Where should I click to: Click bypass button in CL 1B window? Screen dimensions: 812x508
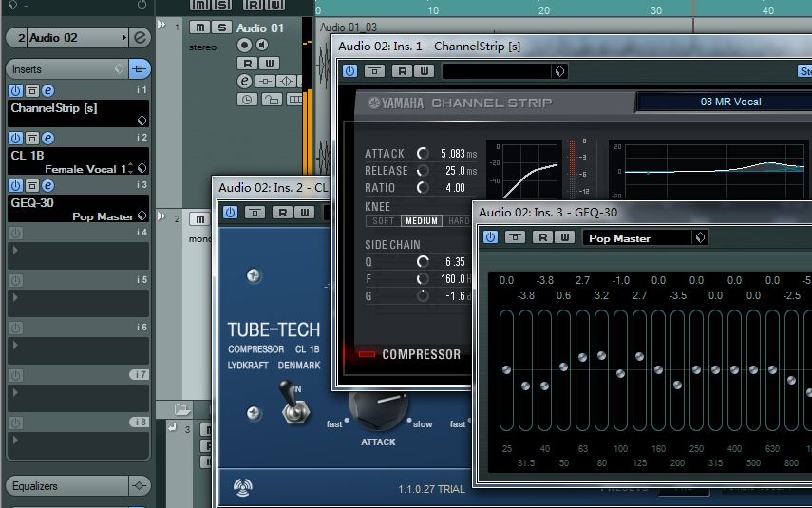[255, 213]
